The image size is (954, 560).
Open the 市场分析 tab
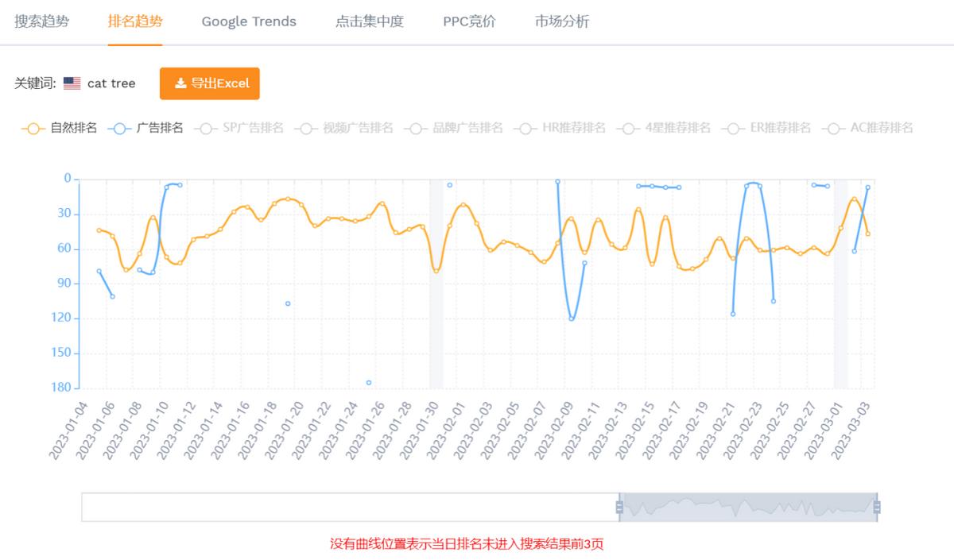click(x=562, y=22)
